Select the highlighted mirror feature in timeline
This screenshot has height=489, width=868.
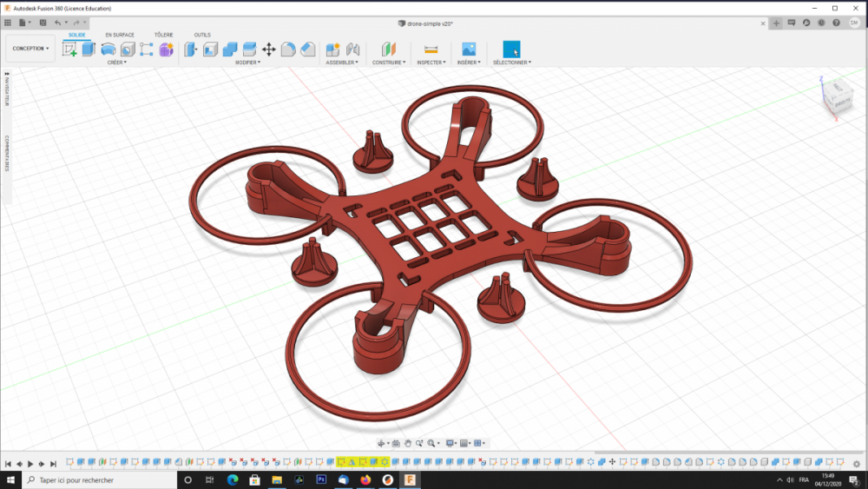(x=352, y=462)
